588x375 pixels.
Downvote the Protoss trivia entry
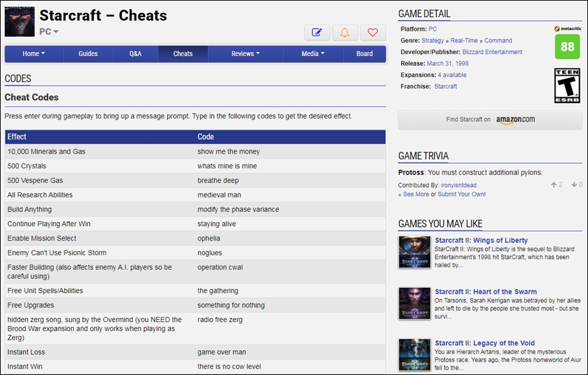pyautogui.click(x=577, y=185)
